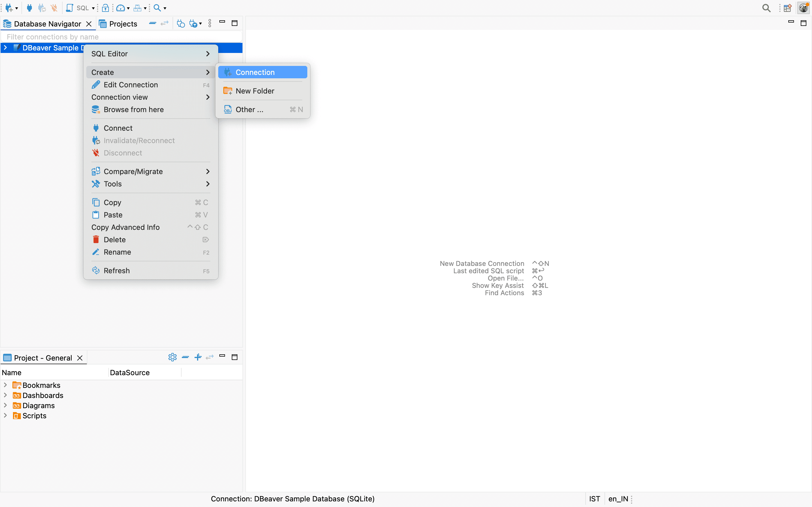Click the plus icon in Project panel
The height and width of the screenshot is (507, 812).
(x=198, y=357)
